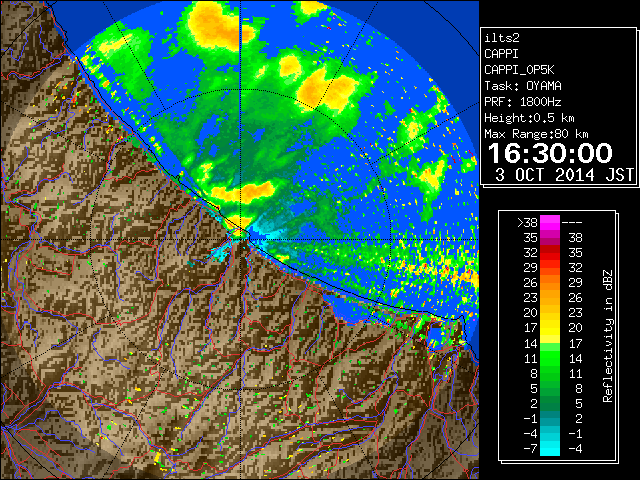Screen dimensions: 640x480
Task: Select the CAPPI_0P5K product name
Action: coord(519,70)
